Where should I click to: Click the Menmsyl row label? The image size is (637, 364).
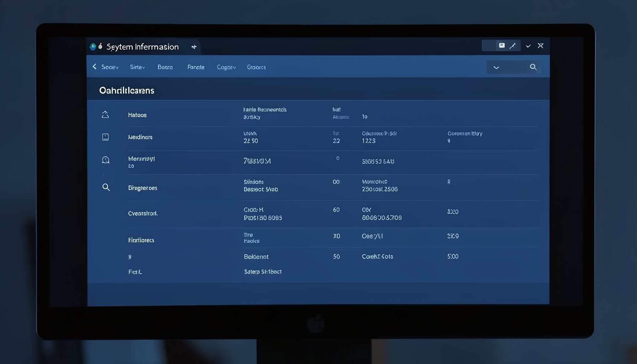141,159
